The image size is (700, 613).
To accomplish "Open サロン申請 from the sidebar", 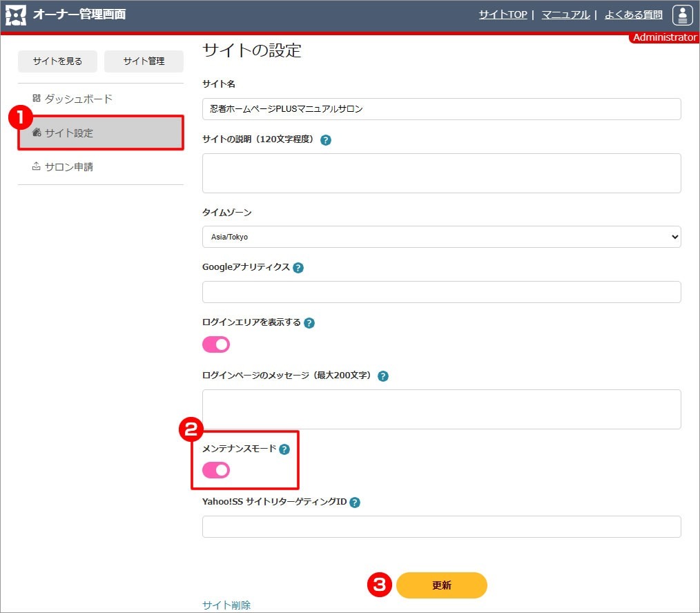I will (68, 166).
